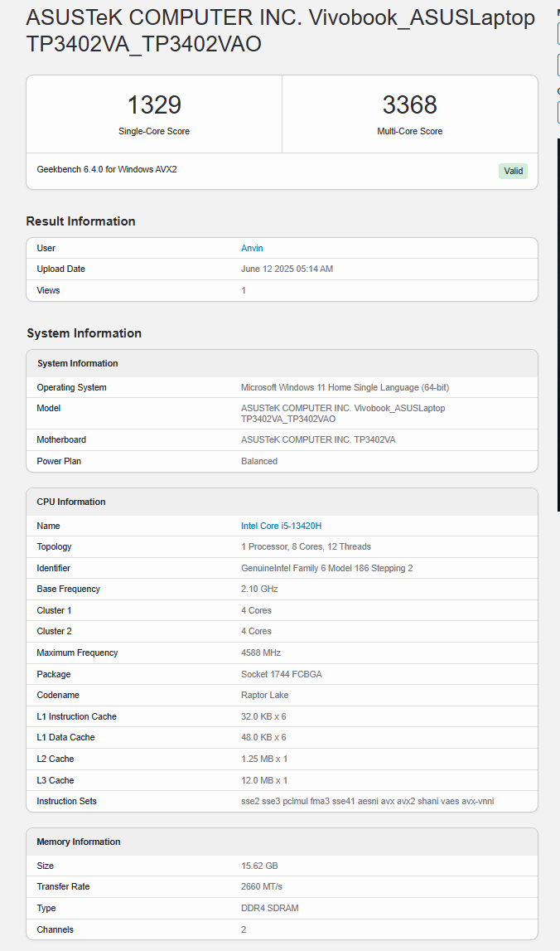The height and width of the screenshot is (951, 560).
Task: Click the Multi-Core Score label
Action: 410,131
